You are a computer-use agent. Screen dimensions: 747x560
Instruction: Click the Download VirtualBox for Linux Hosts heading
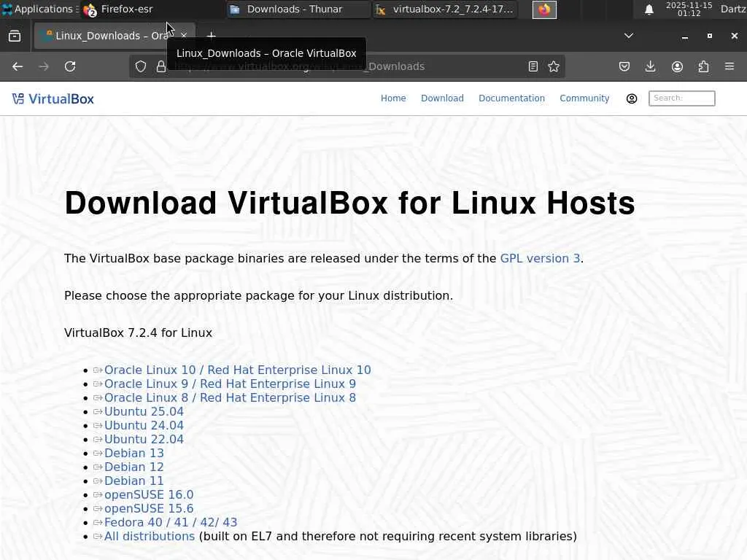[349, 203]
